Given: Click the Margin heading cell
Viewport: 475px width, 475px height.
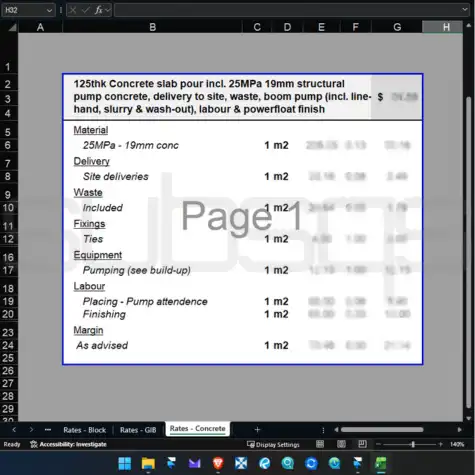Looking at the screenshot, I should [88, 330].
